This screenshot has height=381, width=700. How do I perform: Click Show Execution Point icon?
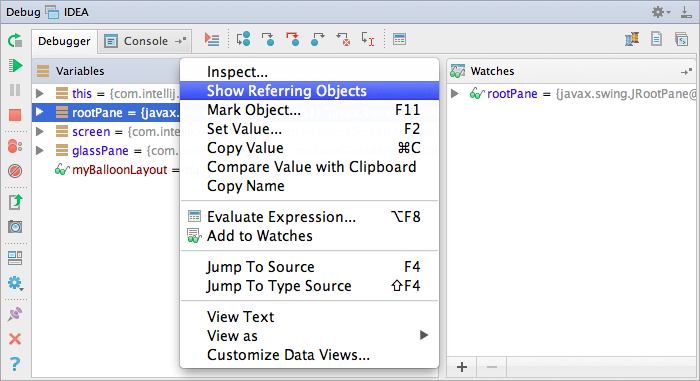pos(212,40)
